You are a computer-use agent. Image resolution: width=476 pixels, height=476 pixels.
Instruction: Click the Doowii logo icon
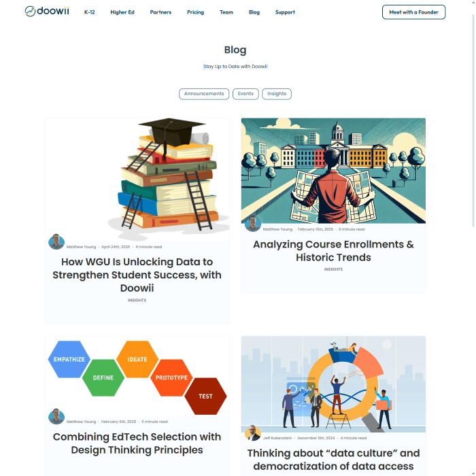point(30,12)
